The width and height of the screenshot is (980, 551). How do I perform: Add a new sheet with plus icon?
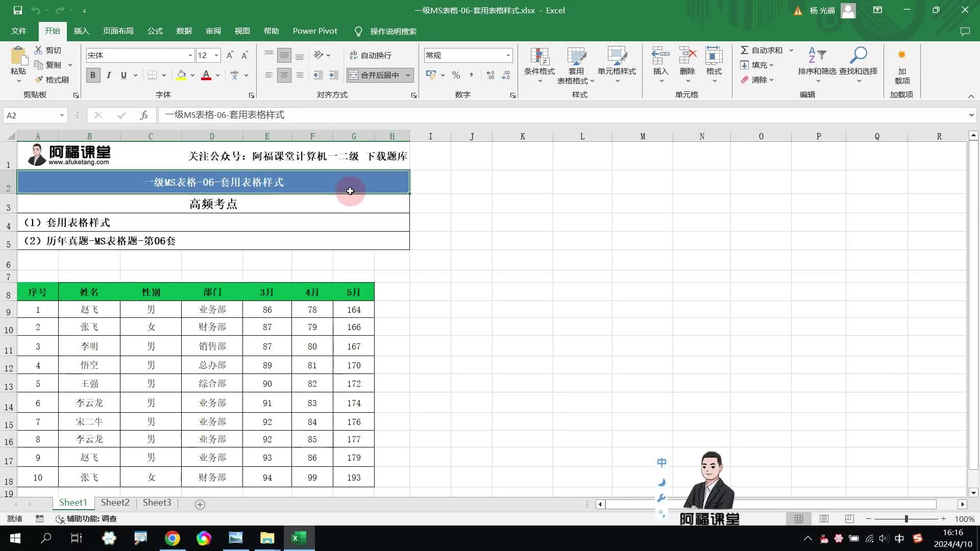click(200, 504)
